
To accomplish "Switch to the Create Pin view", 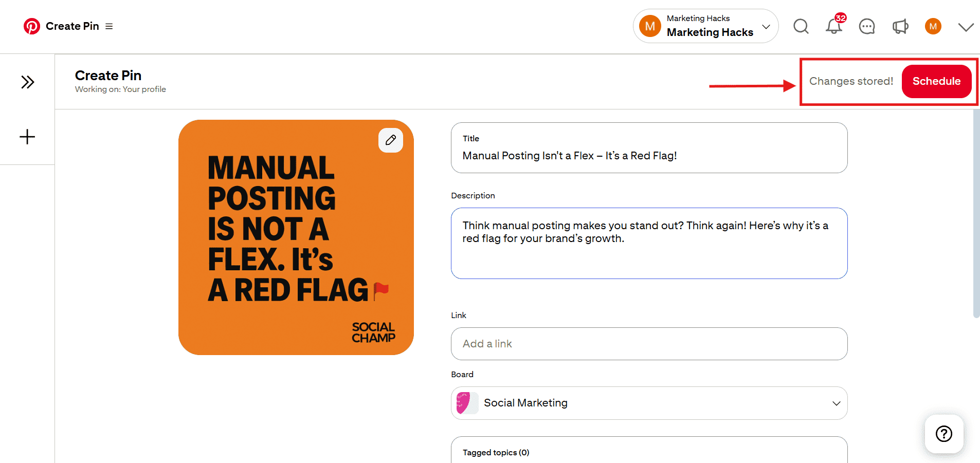I will pos(72,26).
